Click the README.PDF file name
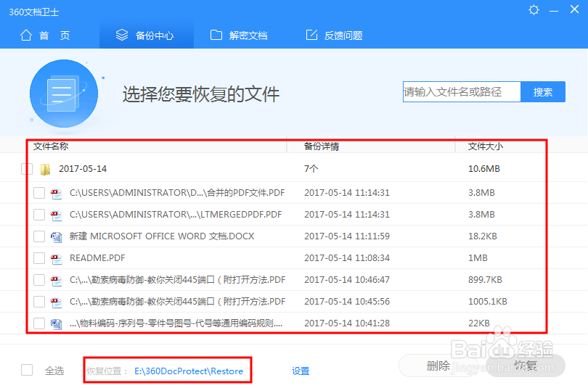Viewport: 588px width, 388px height. [x=97, y=258]
